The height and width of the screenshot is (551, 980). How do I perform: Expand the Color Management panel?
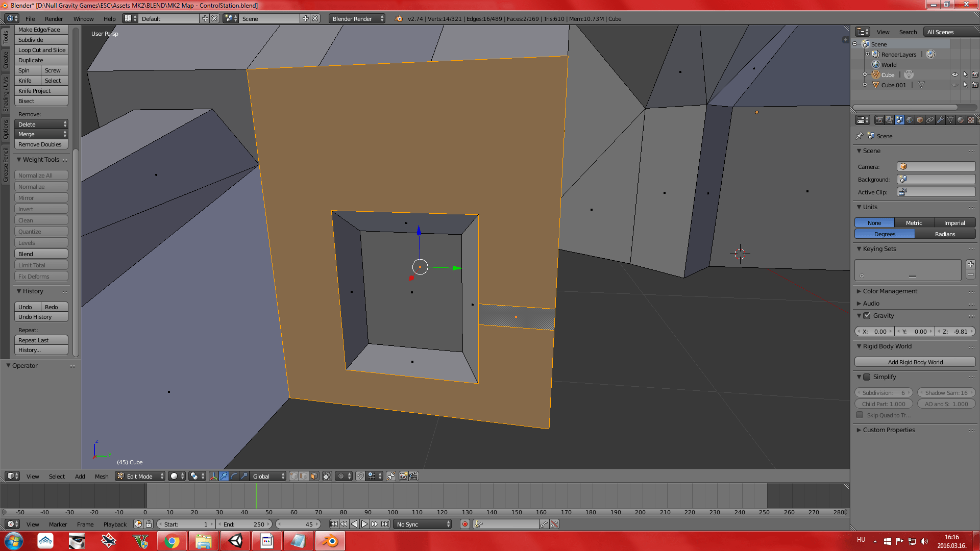pyautogui.click(x=890, y=291)
